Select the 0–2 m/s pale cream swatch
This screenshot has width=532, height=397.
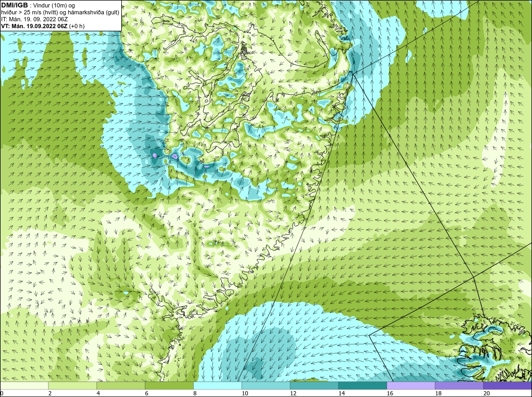(x=24, y=385)
